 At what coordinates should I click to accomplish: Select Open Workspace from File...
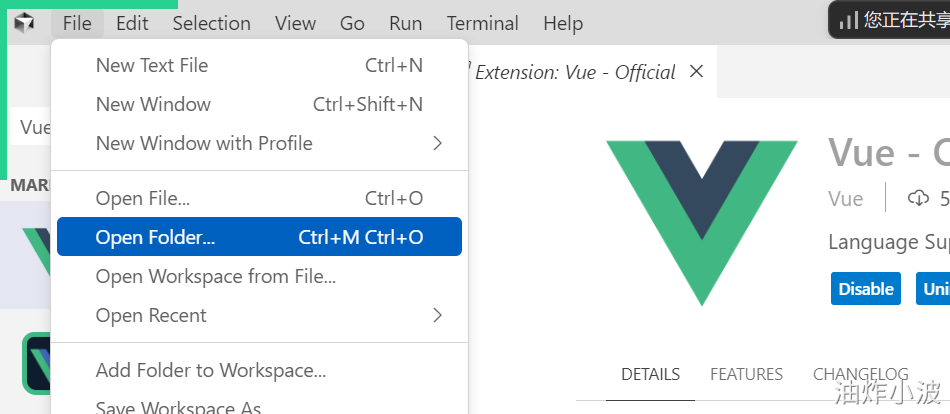(215, 276)
